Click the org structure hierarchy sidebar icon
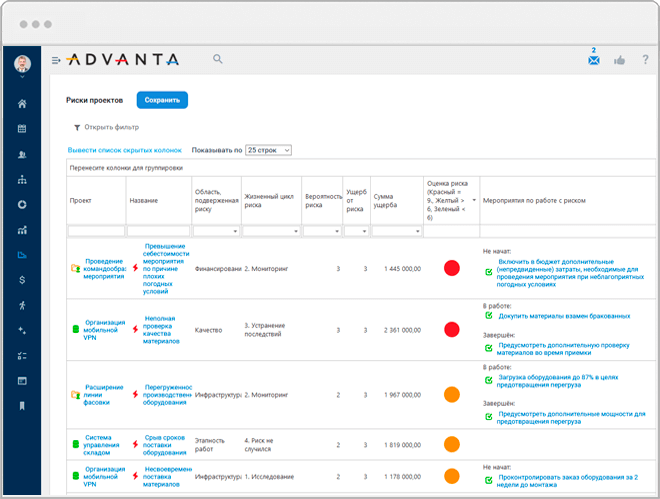This screenshot has width=660, height=499. click(x=22, y=180)
